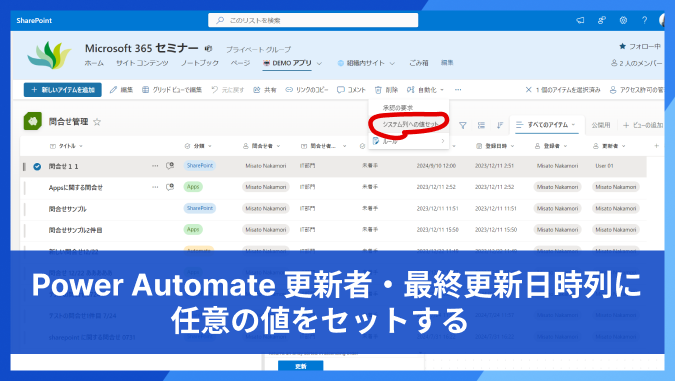The width and height of the screenshot is (675, 381).
Task: Open the Settings gear in SharePoint header
Action: [623, 20]
